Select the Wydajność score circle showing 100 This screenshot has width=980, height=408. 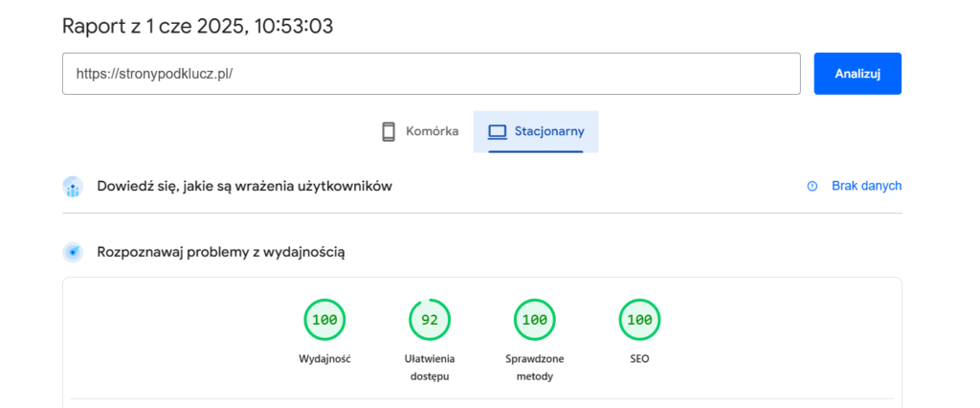(x=324, y=320)
